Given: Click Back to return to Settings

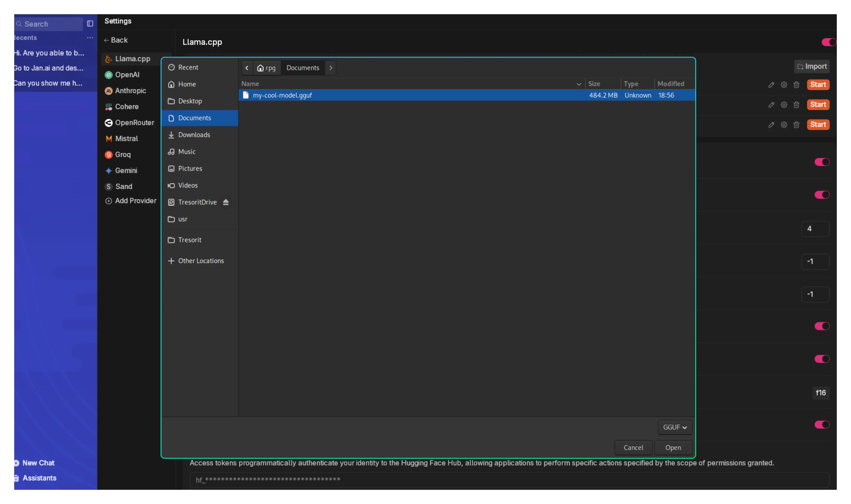Looking at the screenshot, I should pyautogui.click(x=116, y=40).
